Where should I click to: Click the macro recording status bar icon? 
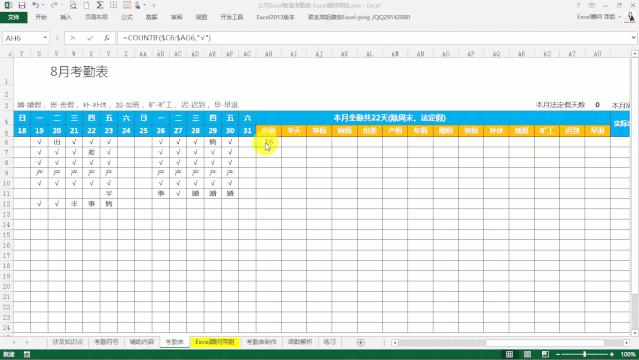point(27,354)
